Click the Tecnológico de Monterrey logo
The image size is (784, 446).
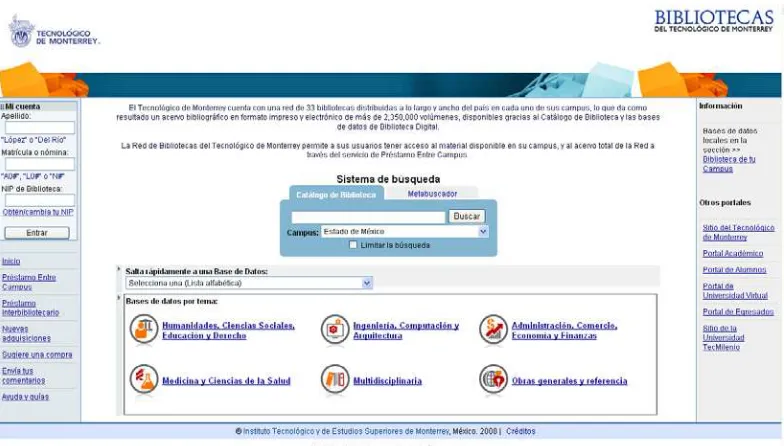54,32
